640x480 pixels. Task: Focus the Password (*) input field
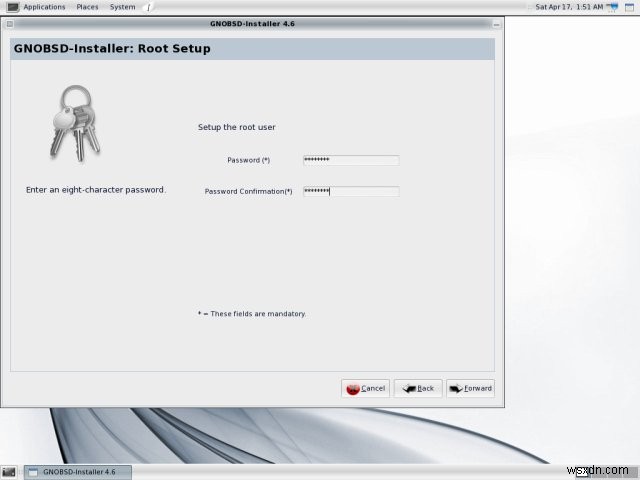351,160
